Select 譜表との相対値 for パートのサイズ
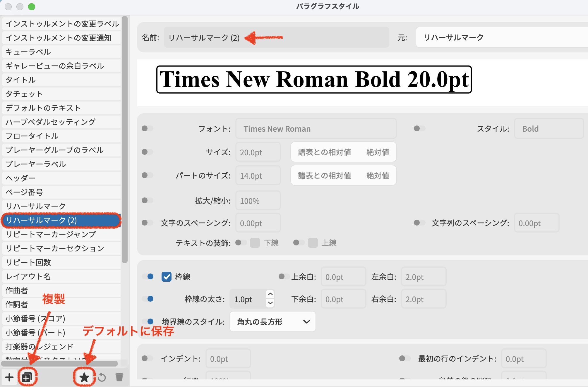 [x=324, y=176]
